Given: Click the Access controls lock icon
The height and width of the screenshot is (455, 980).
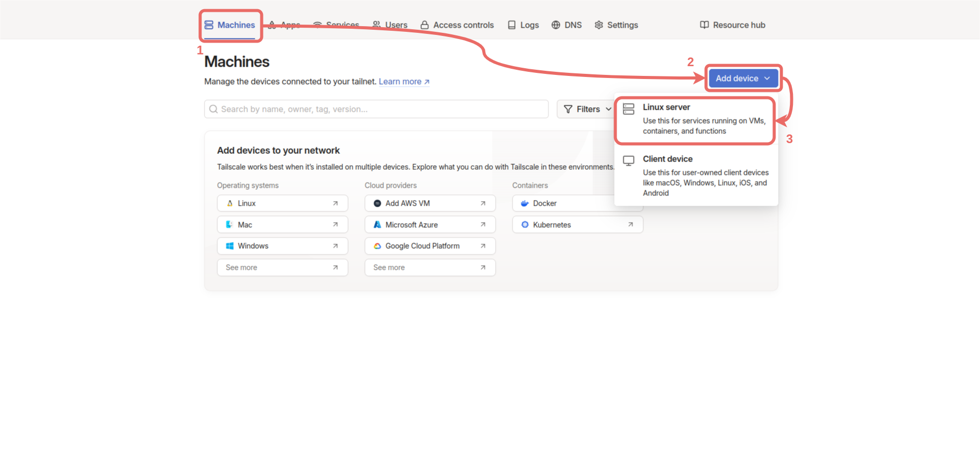Looking at the screenshot, I should [x=425, y=25].
